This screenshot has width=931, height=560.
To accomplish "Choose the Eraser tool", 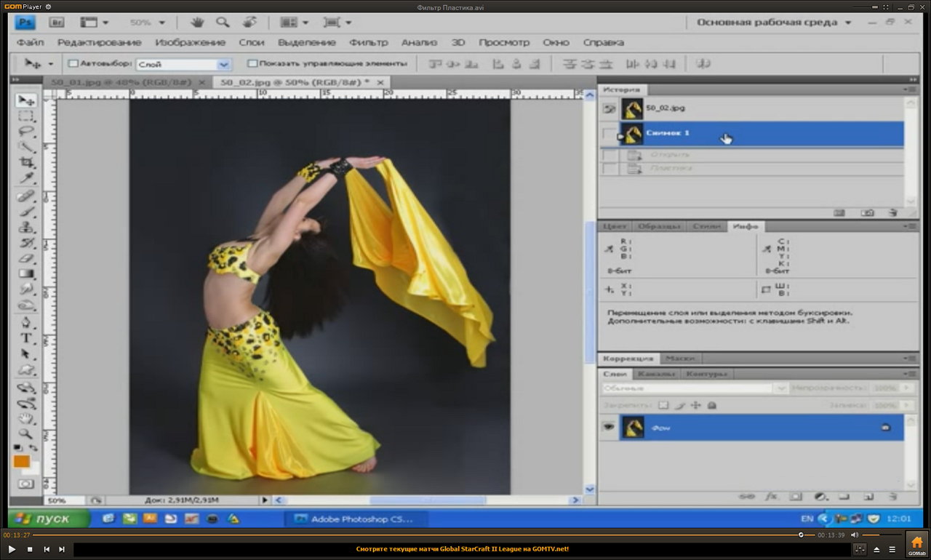I will [x=26, y=258].
